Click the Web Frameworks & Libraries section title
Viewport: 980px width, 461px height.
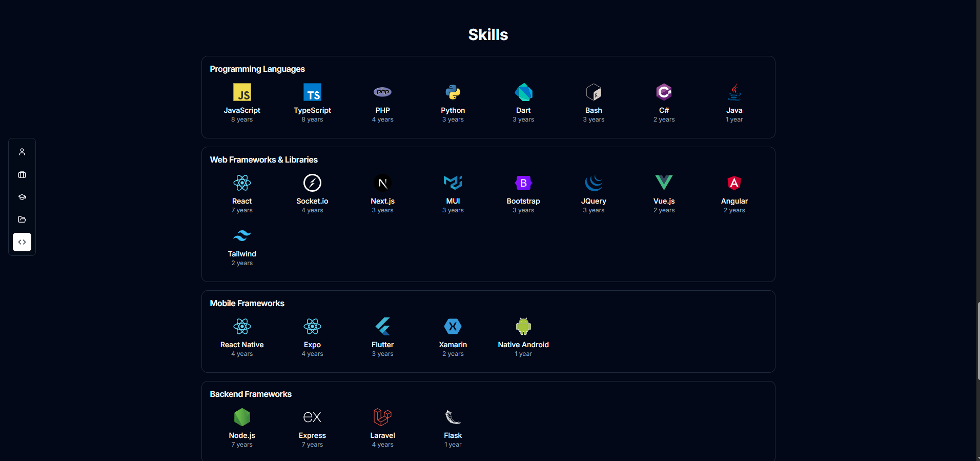pos(263,160)
